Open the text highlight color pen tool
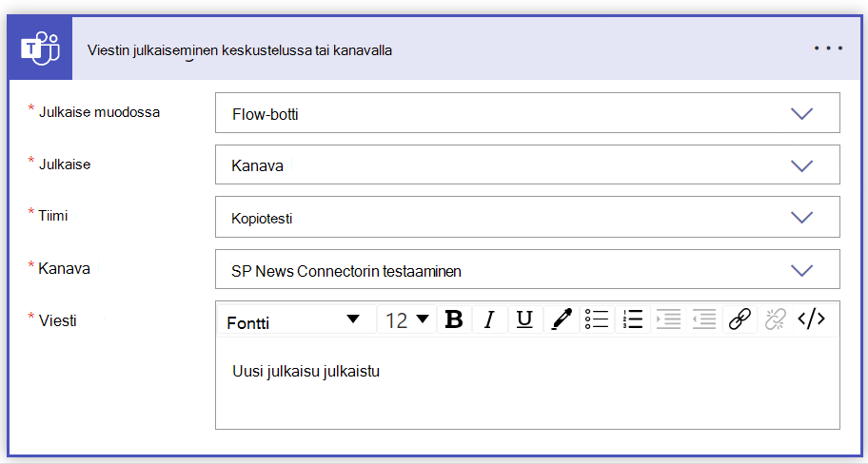 (561, 319)
